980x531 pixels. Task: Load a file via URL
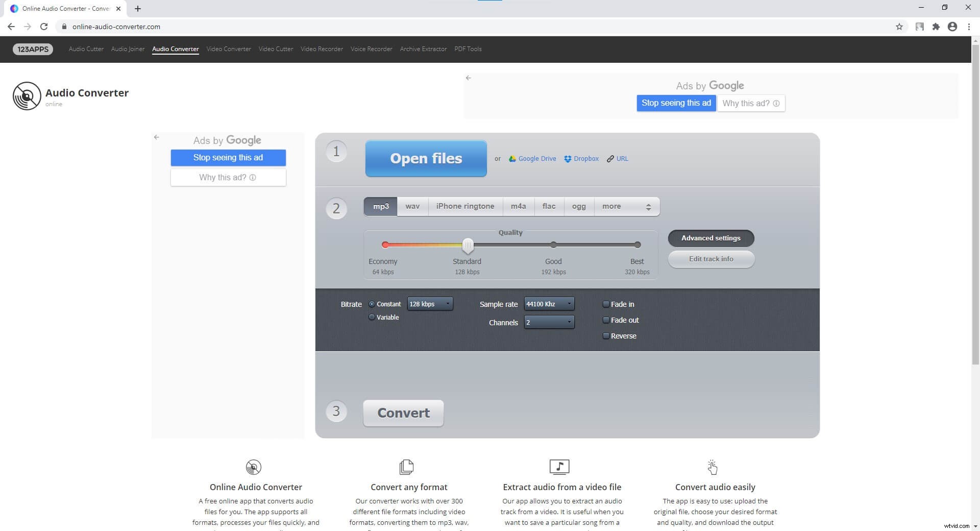coord(618,159)
